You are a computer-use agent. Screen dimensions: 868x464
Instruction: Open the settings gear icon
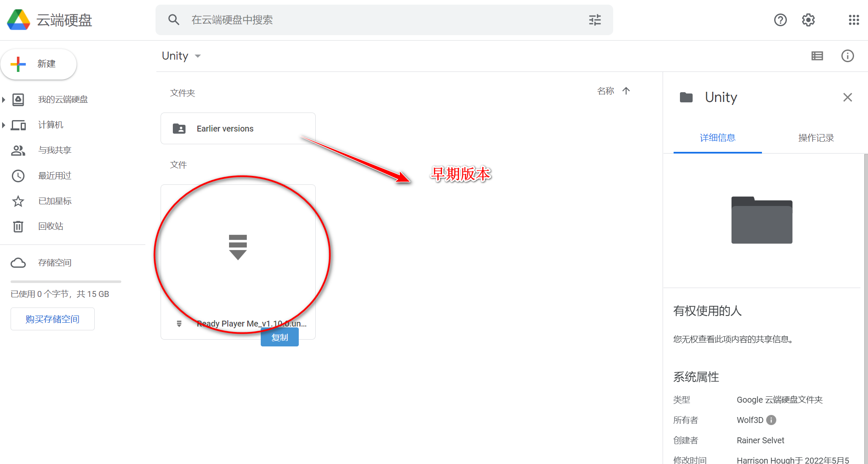808,20
